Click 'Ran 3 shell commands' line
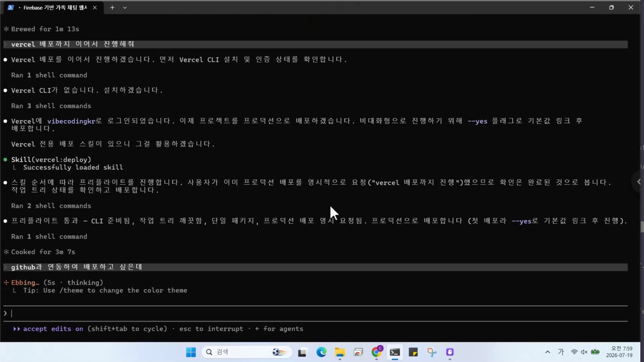This screenshot has height=362, width=644. pyautogui.click(x=51, y=106)
